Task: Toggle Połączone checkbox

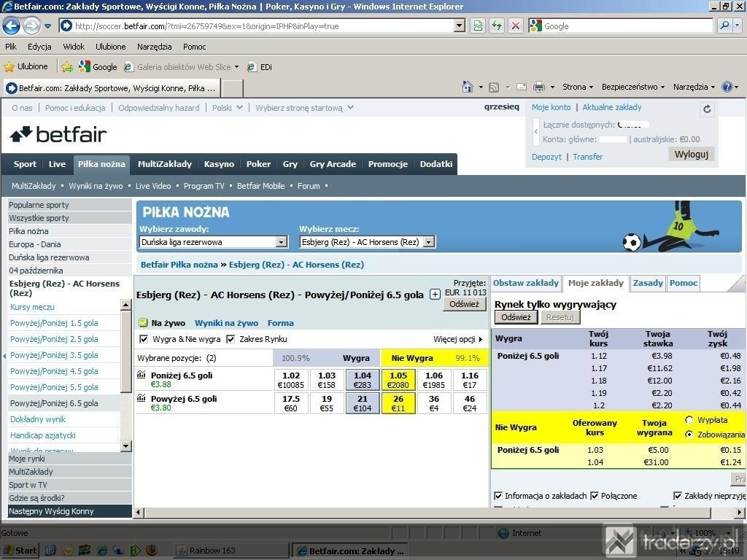Action: pyautogui.click(x=595, y=496)
